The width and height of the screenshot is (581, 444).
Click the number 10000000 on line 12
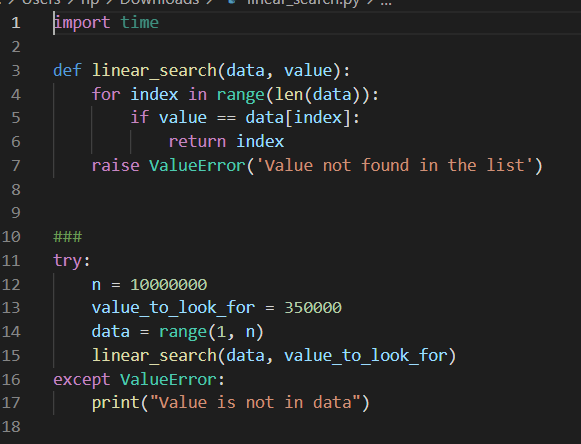click(169, 285)
